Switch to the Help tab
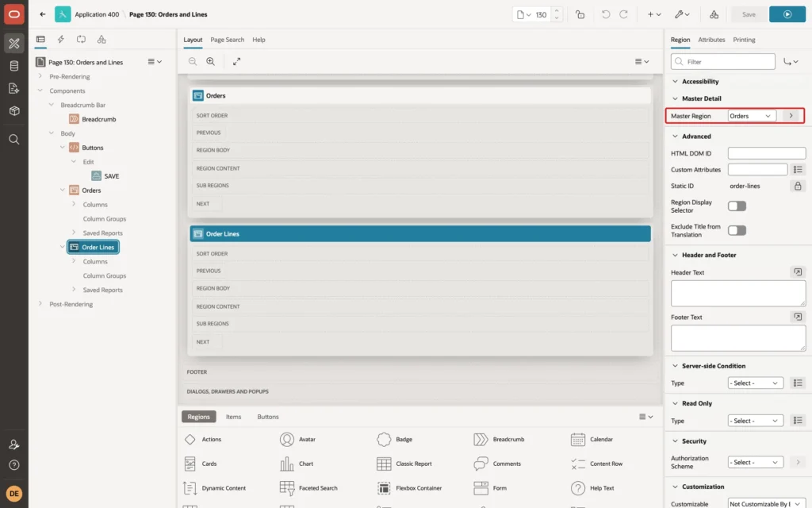 (259, 40)
